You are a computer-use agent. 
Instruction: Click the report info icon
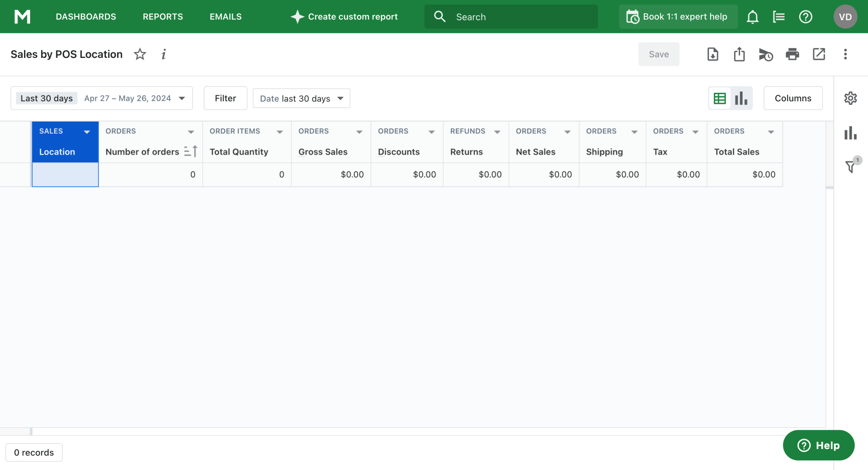pyautogui.click(x=164, y=54)
